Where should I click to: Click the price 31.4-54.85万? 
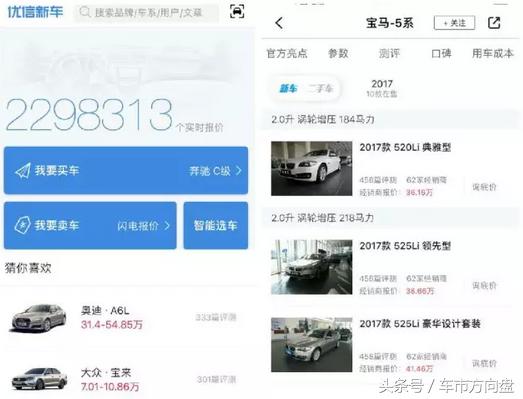[x=112, y=324]
